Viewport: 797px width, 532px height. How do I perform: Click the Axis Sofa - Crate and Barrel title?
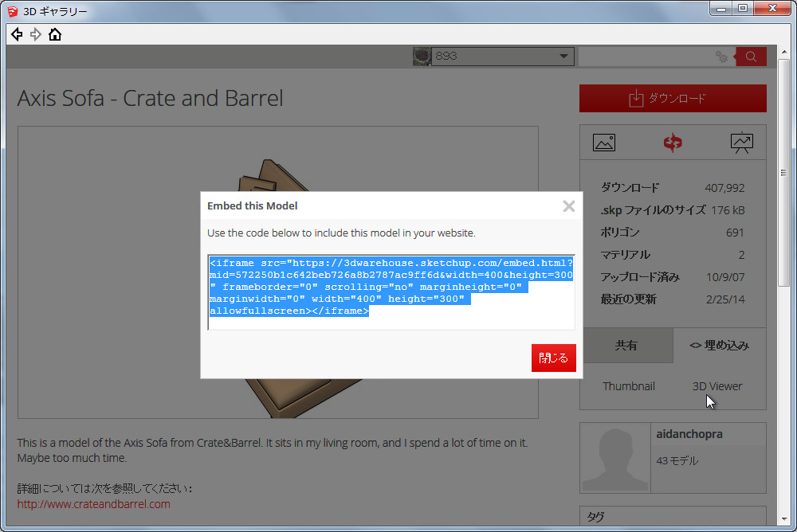tap(150, 98)
